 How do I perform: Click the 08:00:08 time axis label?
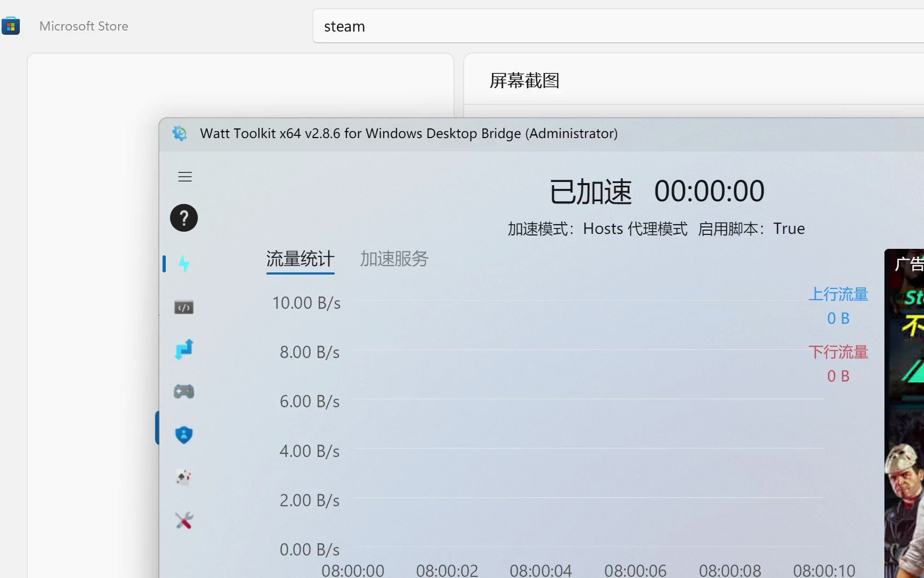tap(730, 571)
